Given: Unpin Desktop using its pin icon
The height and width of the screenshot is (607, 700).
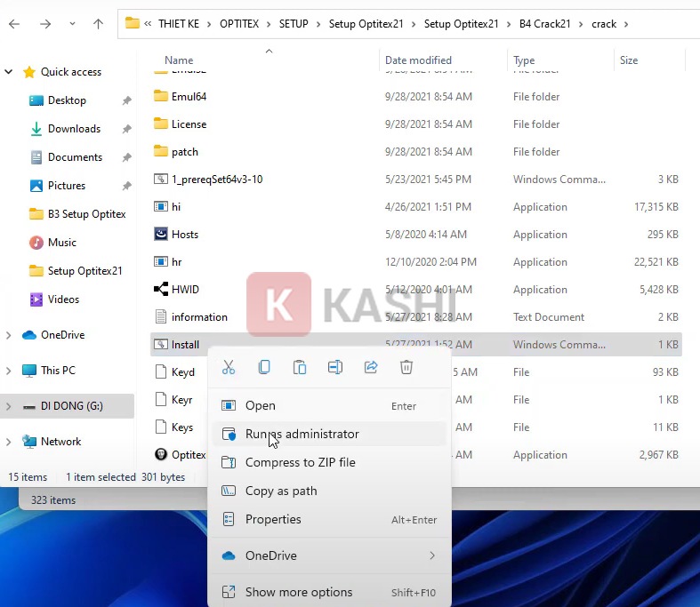Looking at the screenshot, I should point(127,100).
